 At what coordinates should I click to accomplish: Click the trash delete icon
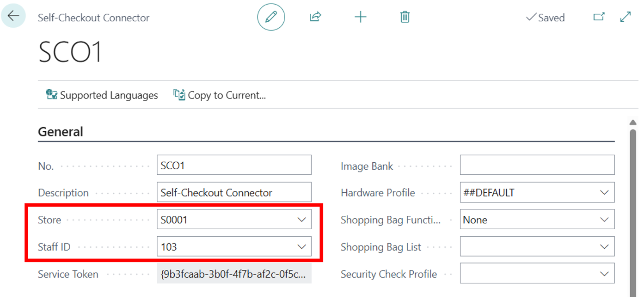click(405, 18)
